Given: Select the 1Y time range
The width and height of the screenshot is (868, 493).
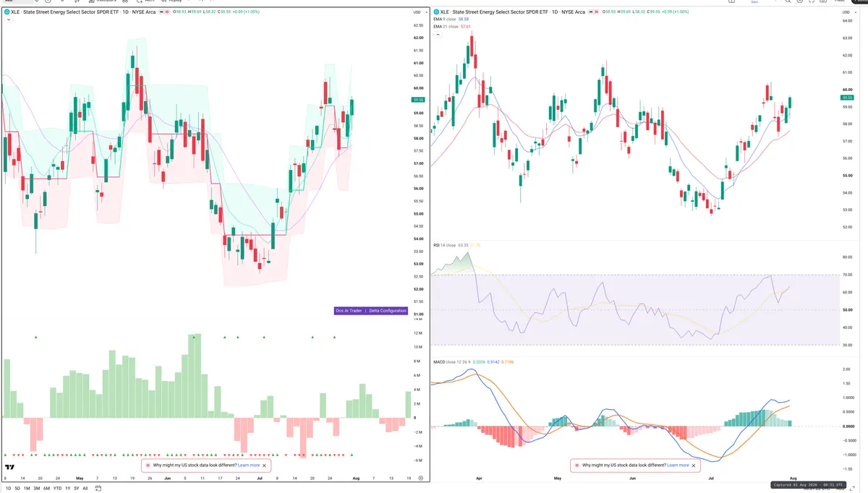Looking at the screenshot, I should click(68, 489).
